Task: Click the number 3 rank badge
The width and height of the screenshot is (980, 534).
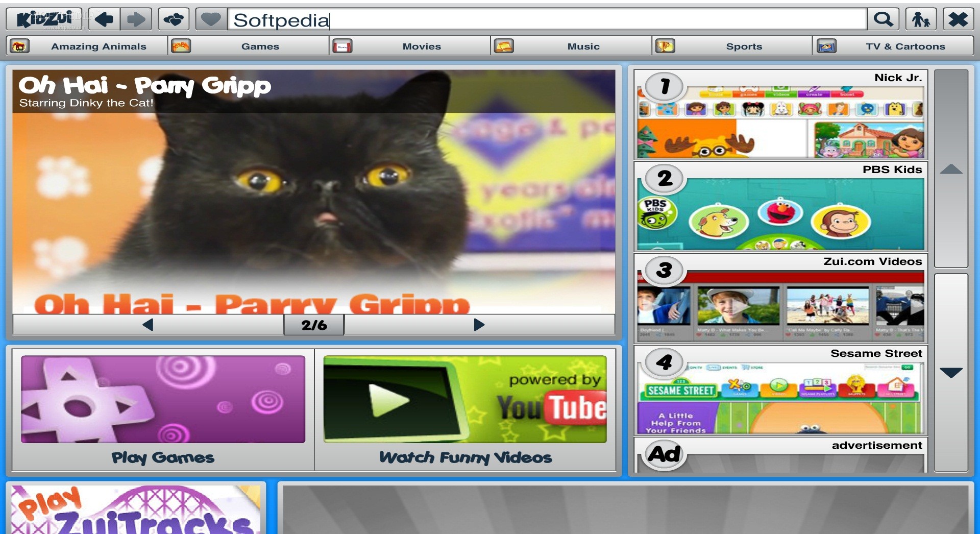Action: (x=664, y=270)
